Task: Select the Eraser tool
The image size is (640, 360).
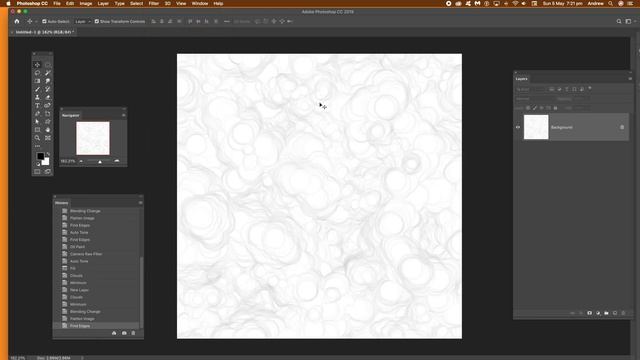Action: coord(48,98)
